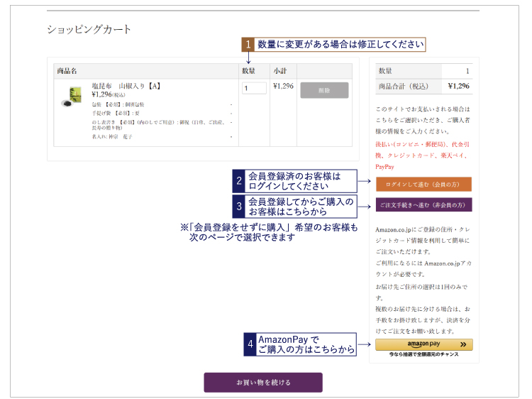The width and height of the screenshot is (532, 399).
Task: Click the navy step 2 number badge
Action: (239, 181)
